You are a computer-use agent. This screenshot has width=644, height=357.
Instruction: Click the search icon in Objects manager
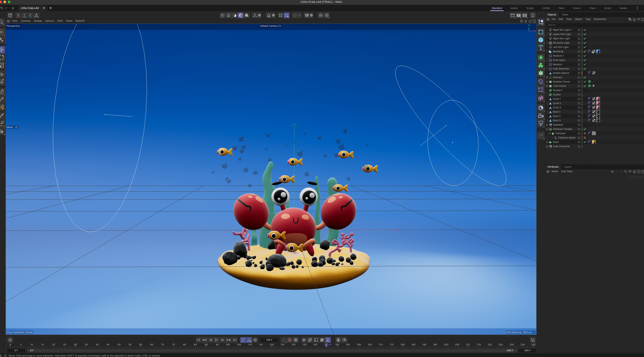[630, 19]
